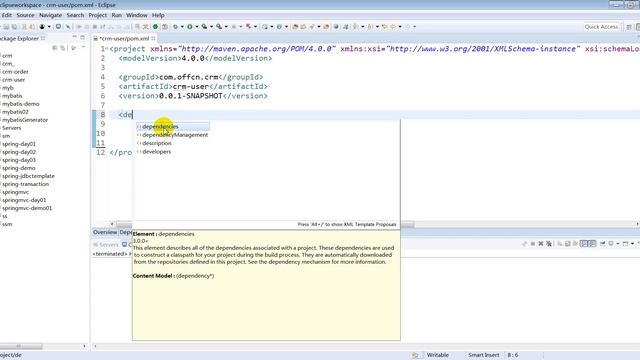This screenshot has width=640, height=360.
Task: Open the Run menu
Action: [117, 15]
